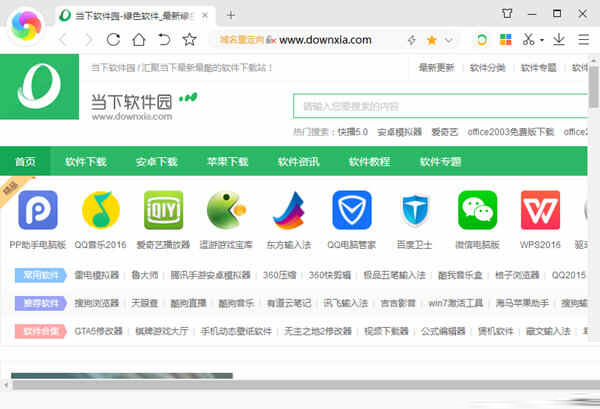Reload the page with refresh icon
This screenshot has height=409, width=600.
coord(113,39)
